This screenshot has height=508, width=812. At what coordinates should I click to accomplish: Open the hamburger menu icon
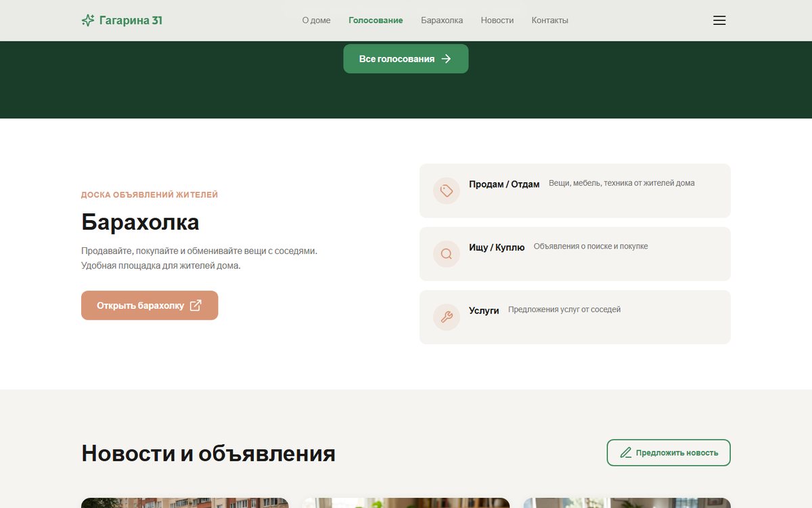pyautogui.click(x=719, y=20)
